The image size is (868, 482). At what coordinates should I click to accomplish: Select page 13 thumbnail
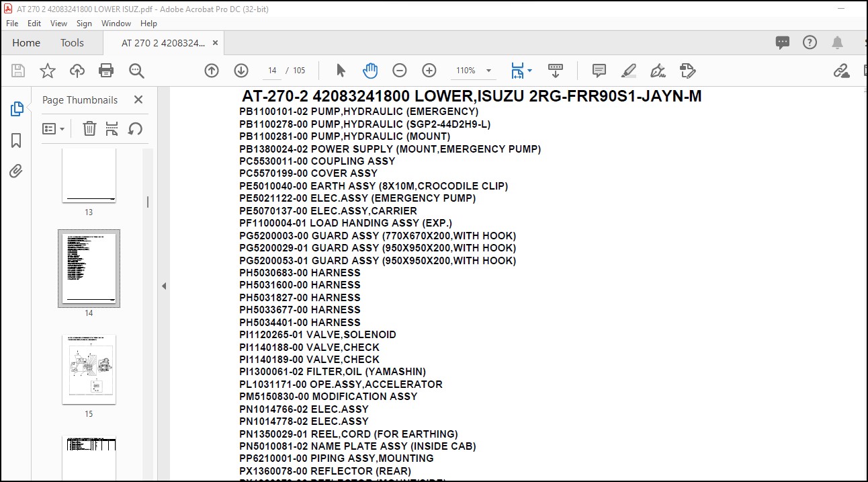pyautogui.click(x=89, y=175)
